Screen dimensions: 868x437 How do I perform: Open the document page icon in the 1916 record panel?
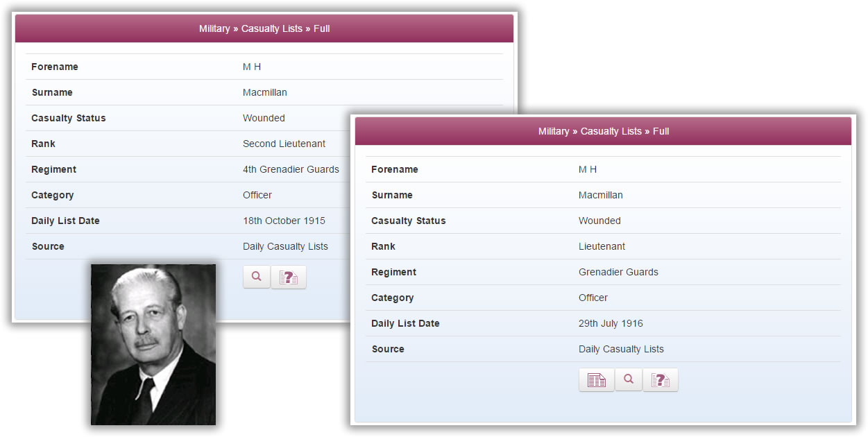point(597,380)
